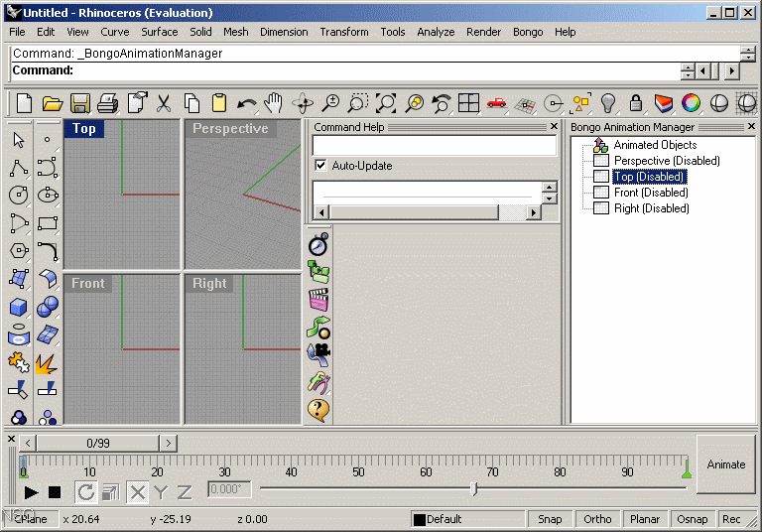
Task: Select Animated Objects tree node
Action: coord(655,145)
